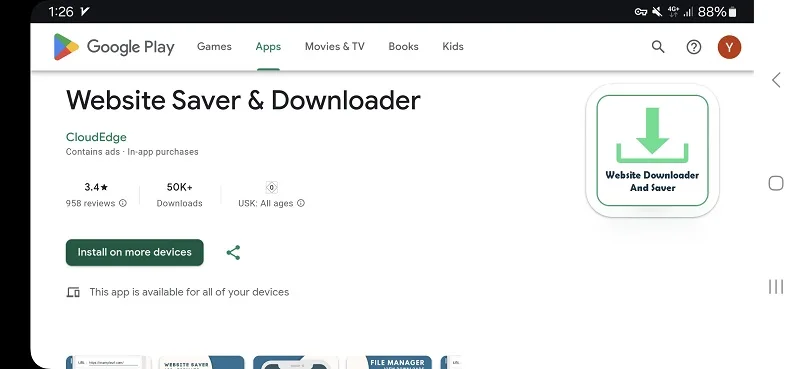Click the devices icon beside availability text
The image size is (800, 369).
click(x=73, y=292)
